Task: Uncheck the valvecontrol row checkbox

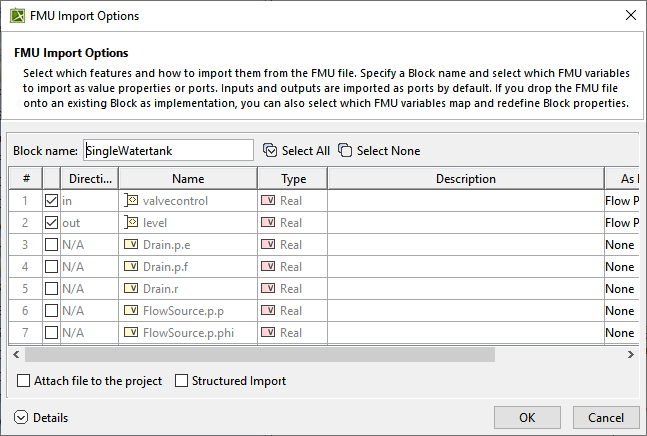Action: point(51,201)
